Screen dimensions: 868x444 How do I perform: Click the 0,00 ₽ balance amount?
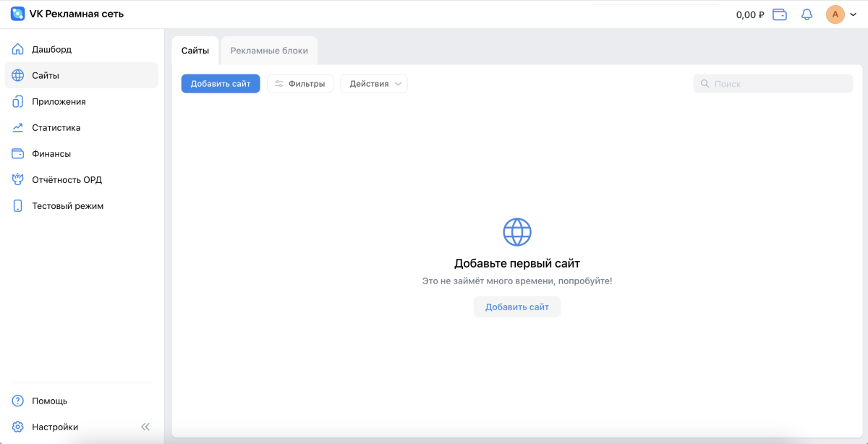[x=750, y=14]
